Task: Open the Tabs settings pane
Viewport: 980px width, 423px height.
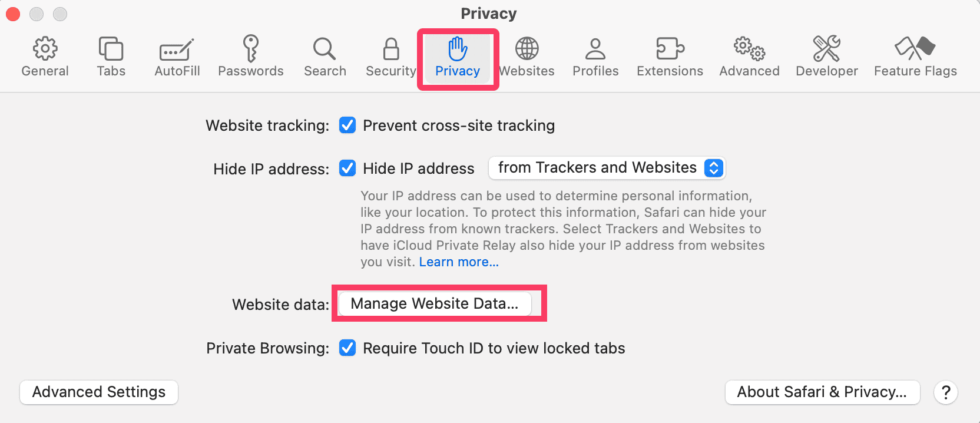Action: (111, 49)
